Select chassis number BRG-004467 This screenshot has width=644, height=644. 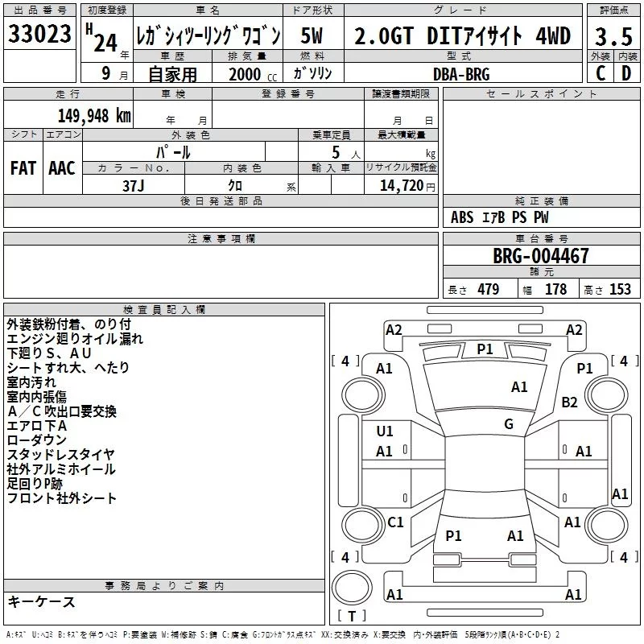540,256
